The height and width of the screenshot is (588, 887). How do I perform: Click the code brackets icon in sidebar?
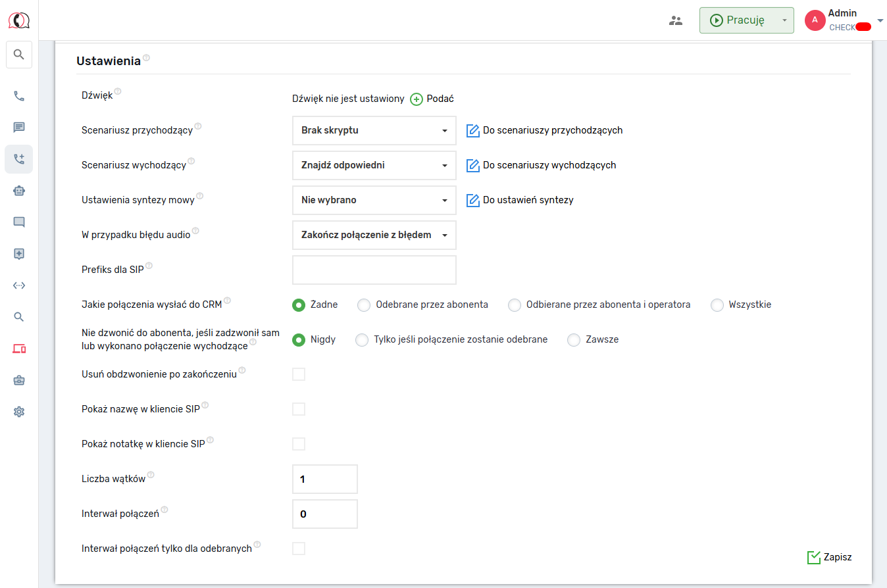19,285
